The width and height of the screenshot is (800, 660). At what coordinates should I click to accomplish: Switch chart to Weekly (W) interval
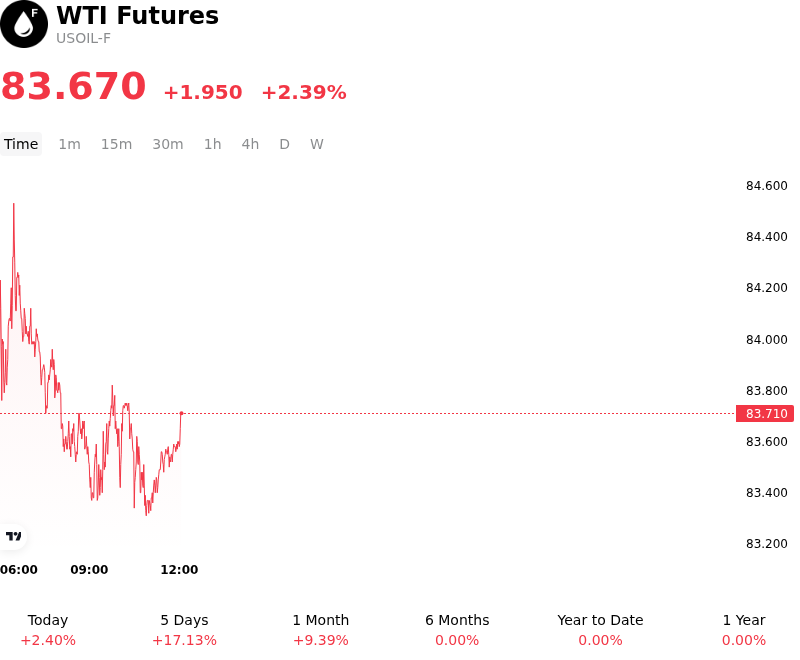[316, 144]
